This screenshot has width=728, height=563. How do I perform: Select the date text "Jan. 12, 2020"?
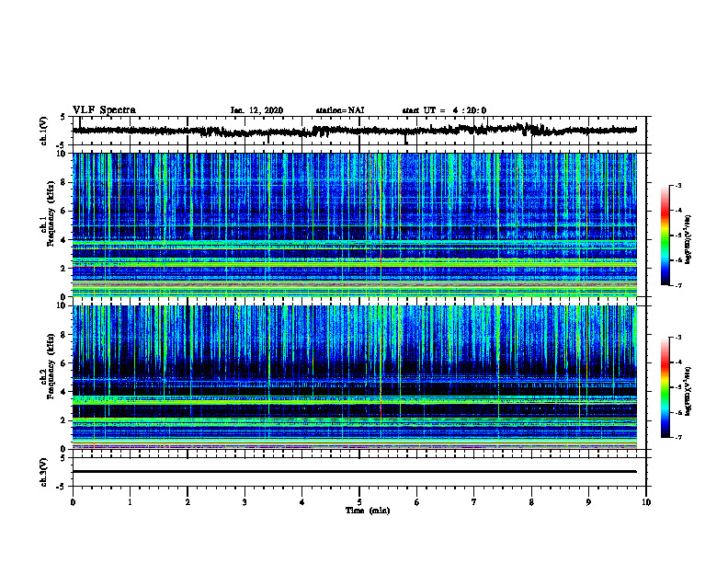(256, 110)
